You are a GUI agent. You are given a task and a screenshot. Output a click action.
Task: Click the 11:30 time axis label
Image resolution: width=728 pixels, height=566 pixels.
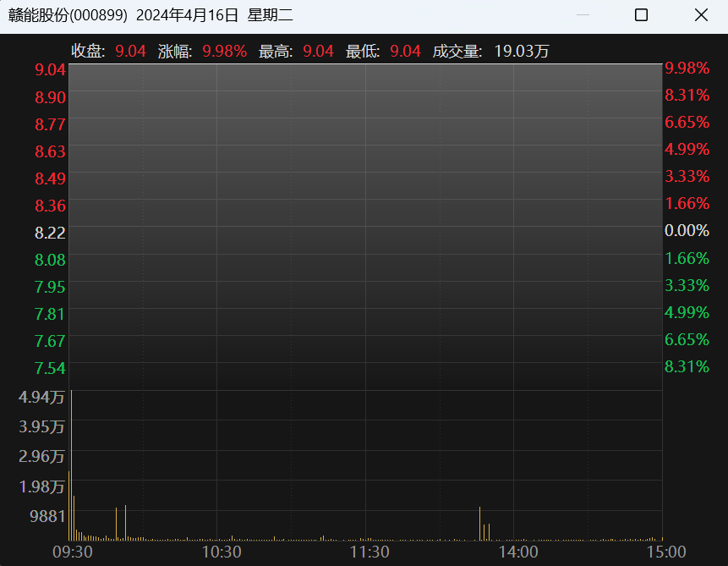point(369,552)
